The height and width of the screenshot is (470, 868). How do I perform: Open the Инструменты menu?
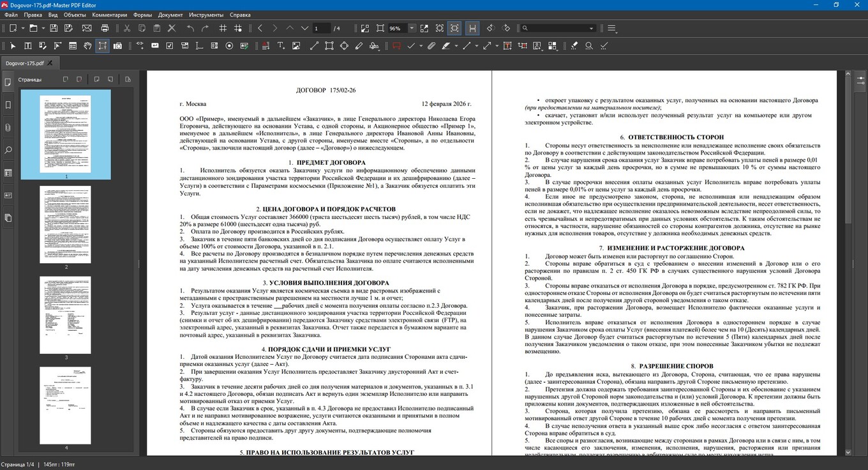[206, 15]
